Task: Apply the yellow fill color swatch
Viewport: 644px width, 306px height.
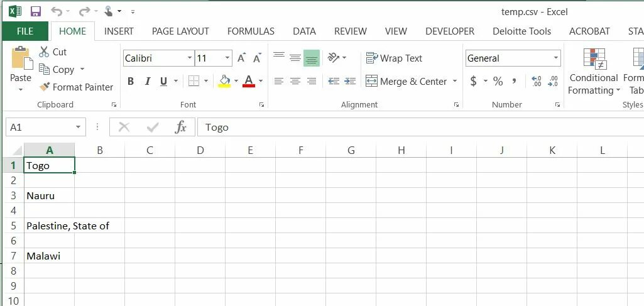Action: pyautogui.click(x=224, y=81)
